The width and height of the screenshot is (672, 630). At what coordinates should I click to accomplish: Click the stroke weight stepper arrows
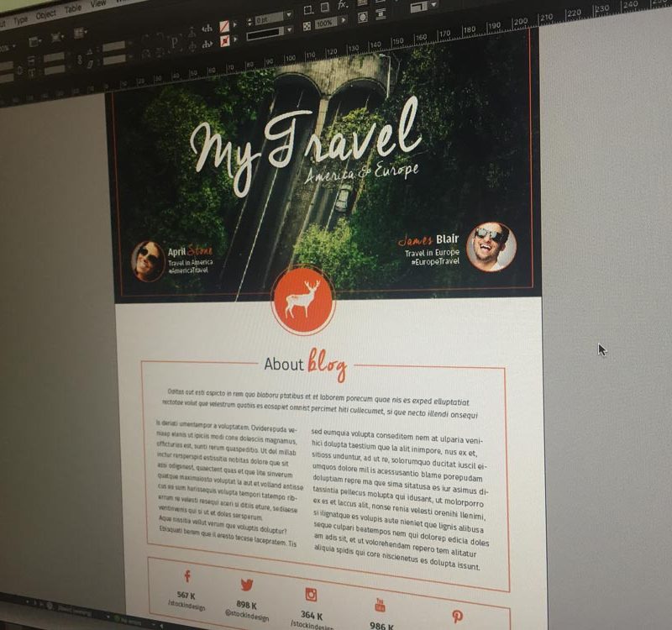[249, 22]
